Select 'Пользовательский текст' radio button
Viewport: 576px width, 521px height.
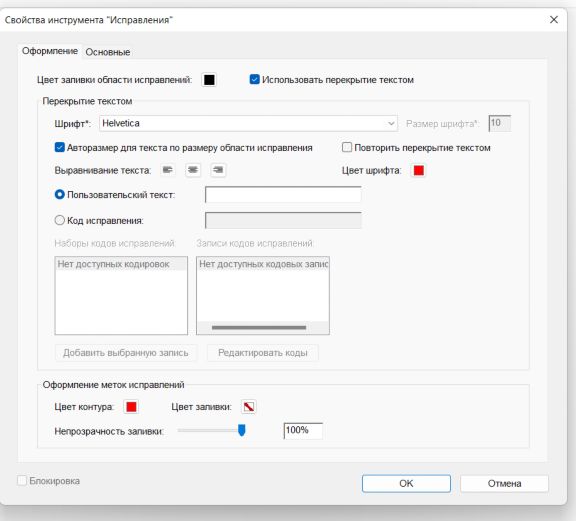coord(60,194)
